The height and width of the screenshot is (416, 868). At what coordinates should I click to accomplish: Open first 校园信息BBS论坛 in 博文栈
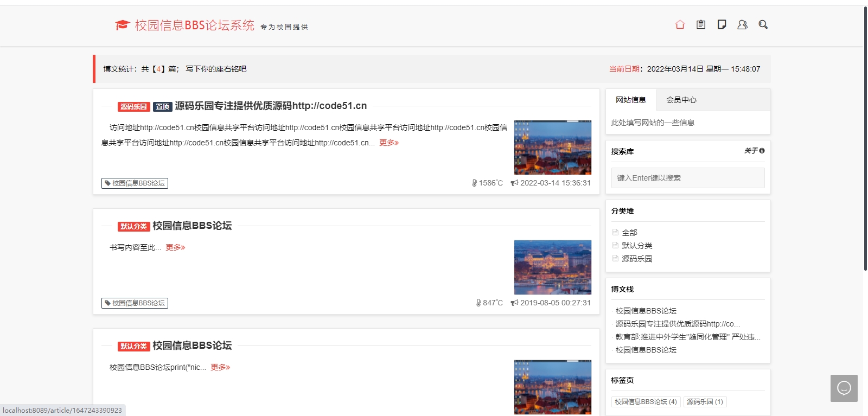point(646,311)
